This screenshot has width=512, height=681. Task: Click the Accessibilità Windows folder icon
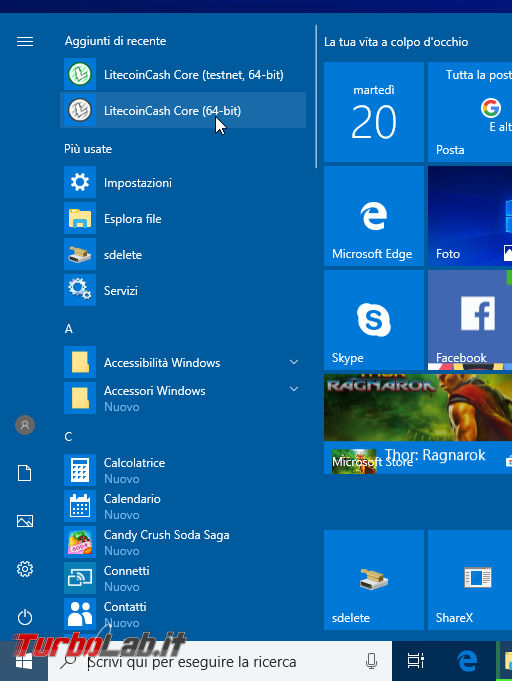point(80,362)
